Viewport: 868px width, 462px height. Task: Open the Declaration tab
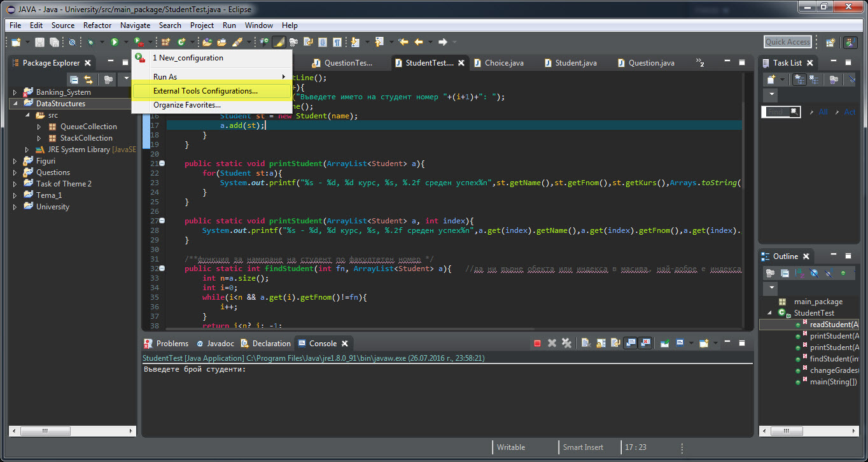pyautogui.click(x=266, y=344)
